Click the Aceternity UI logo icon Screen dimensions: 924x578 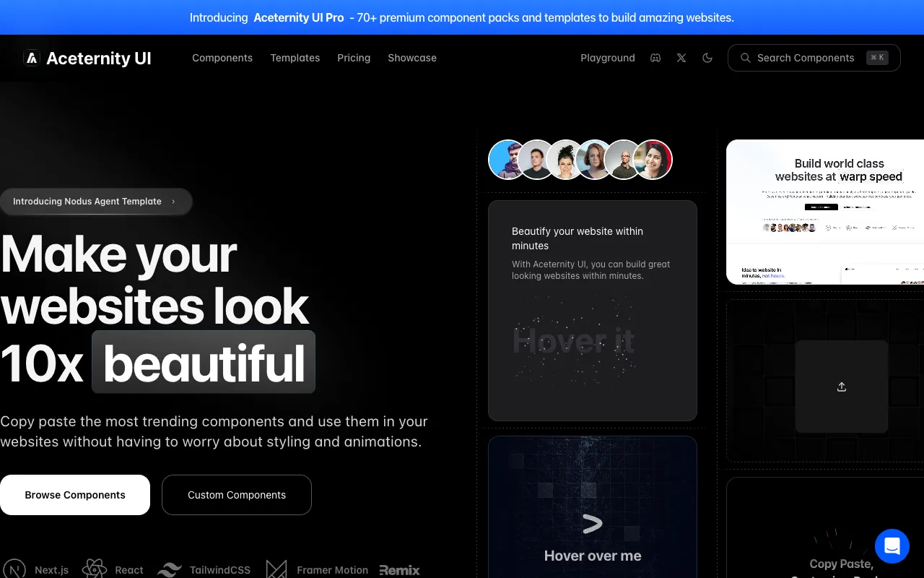(x=31, y=59)
